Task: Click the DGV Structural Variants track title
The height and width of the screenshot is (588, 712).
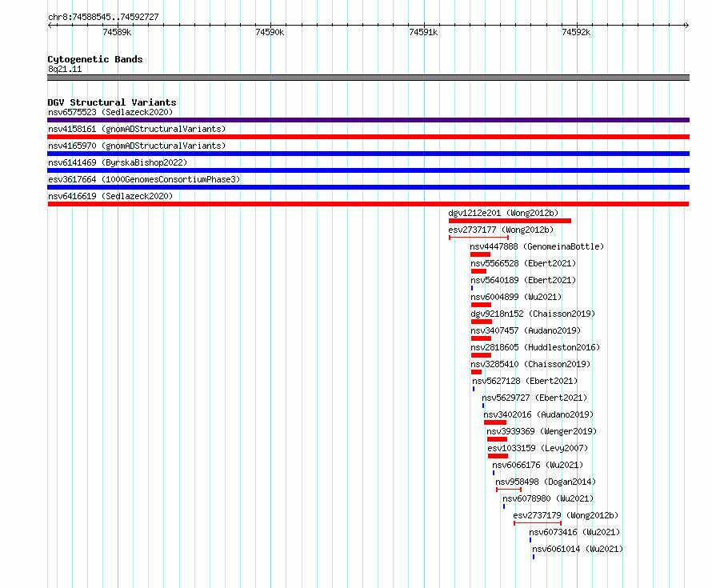Action: click(x=112, y=102)
